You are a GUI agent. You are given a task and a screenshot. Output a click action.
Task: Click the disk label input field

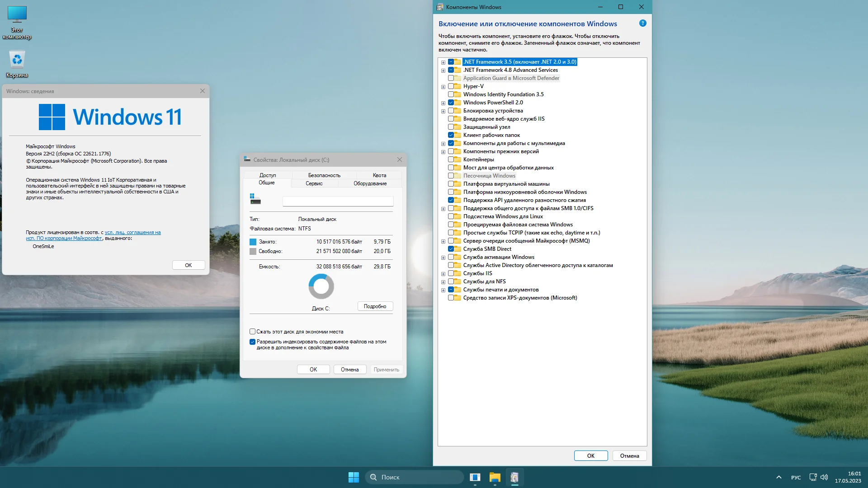coord(338,201)
